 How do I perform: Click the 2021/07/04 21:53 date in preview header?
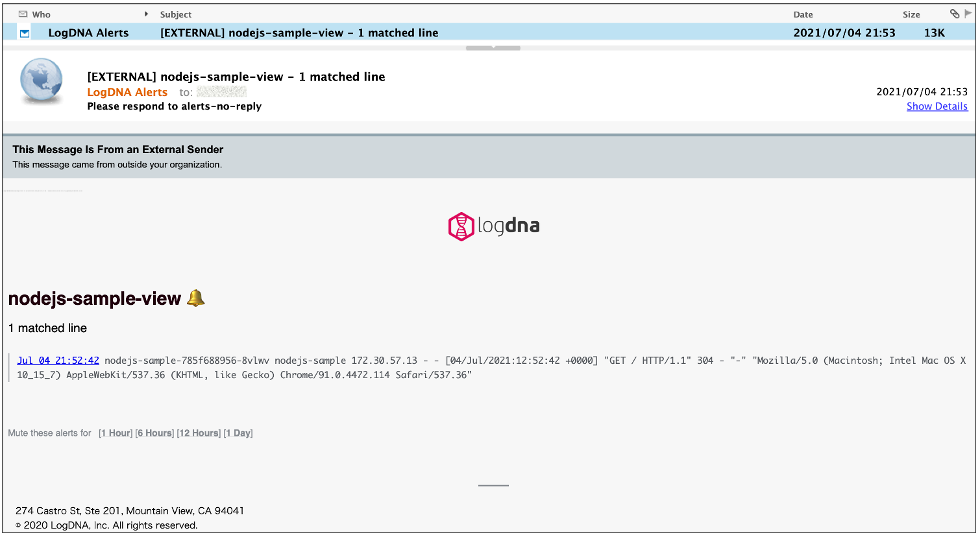pos(922,92)
